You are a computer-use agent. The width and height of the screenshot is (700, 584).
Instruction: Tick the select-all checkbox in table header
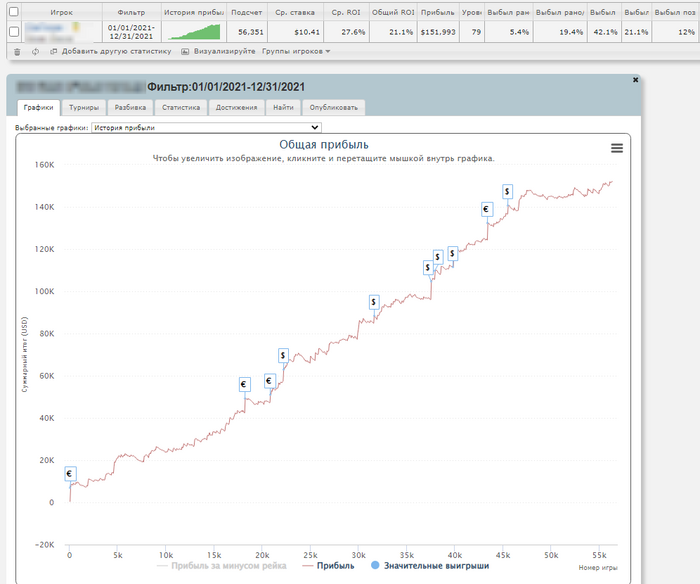coord(13,11)
